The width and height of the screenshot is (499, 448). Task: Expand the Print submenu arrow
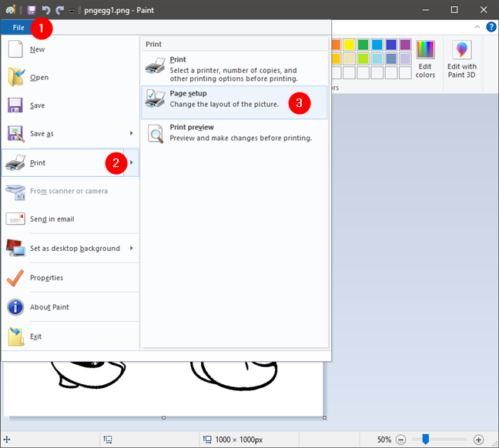[x=132, y=162]
